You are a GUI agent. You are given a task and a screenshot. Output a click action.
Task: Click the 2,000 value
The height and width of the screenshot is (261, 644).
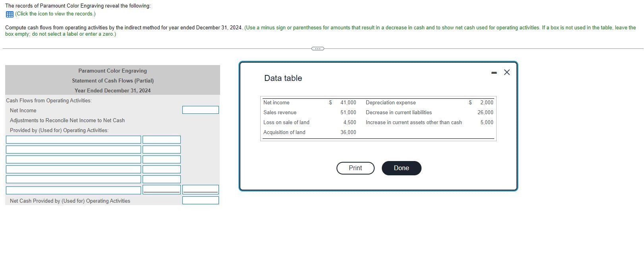coord(487,103)
